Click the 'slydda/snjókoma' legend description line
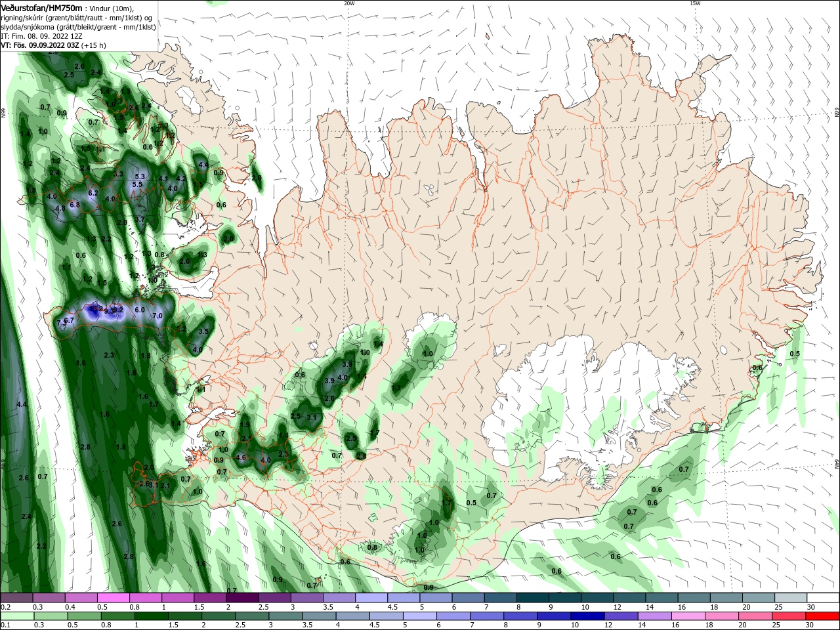840x630 pixels. (78, 27)
